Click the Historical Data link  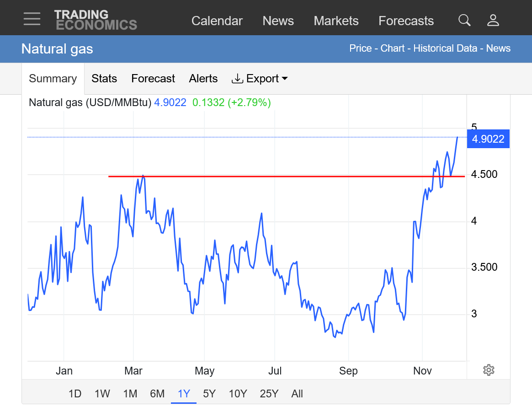(x=445, y=48)
